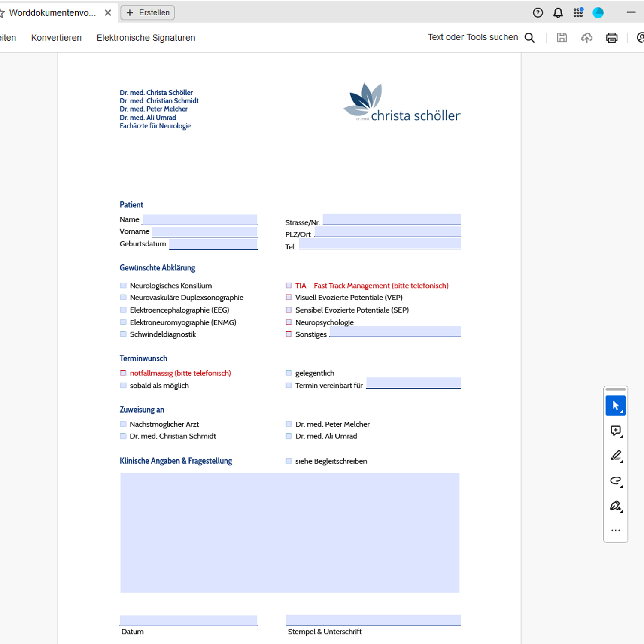Open the apps grid icon
Image resolution: width=644 pixels, height=644 pixels.
tap(578, 13)
